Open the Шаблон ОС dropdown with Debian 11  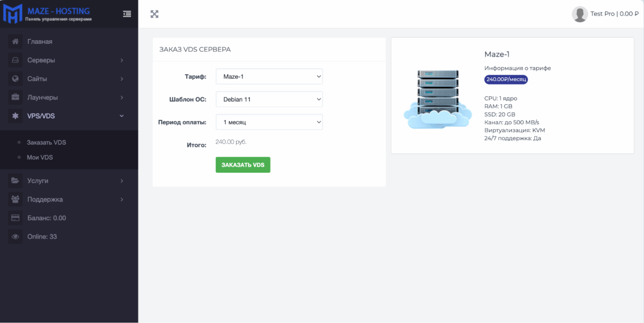269,99
